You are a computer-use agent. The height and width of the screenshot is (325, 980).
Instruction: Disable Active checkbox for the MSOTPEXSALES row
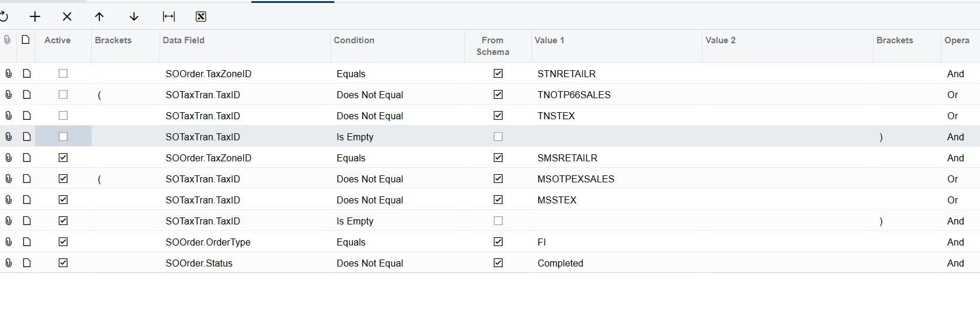(63, 179)
